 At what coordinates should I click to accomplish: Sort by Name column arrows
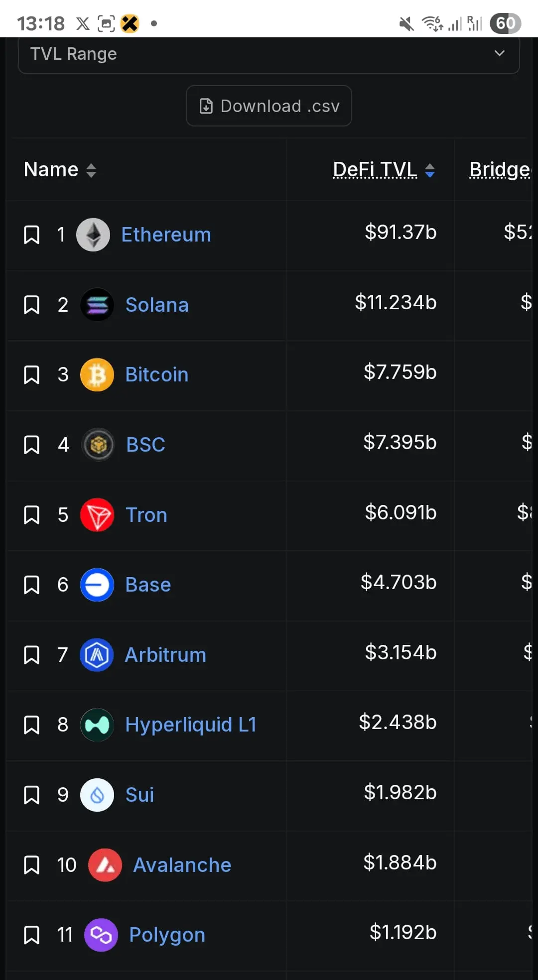[x=91, y=170]
